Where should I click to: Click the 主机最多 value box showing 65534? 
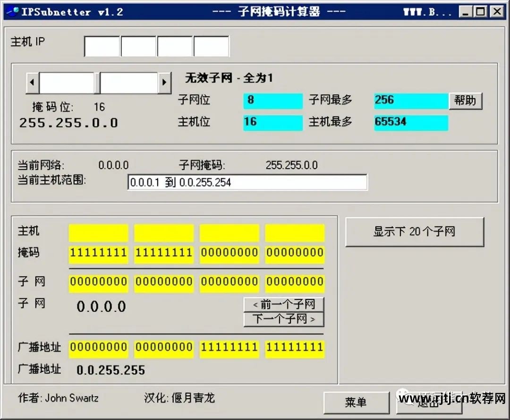point(410,122)
